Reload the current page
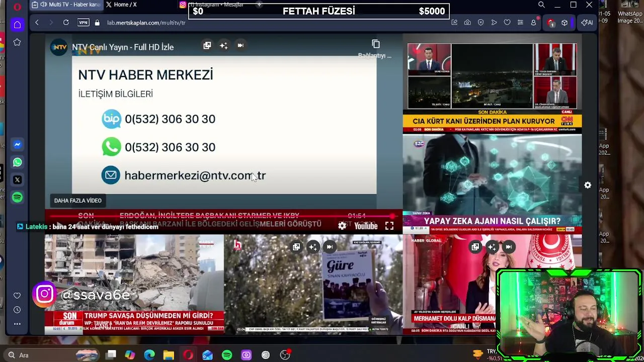This screenshot has width=644, height=362. click(66, 23)
